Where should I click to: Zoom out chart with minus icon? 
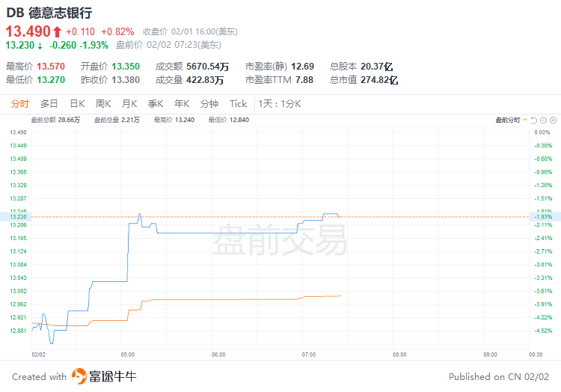[x=543, y=120]
